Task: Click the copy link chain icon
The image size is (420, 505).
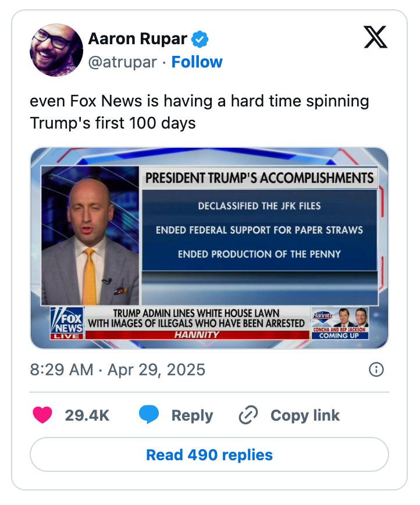Action: (x=248, y=415)
